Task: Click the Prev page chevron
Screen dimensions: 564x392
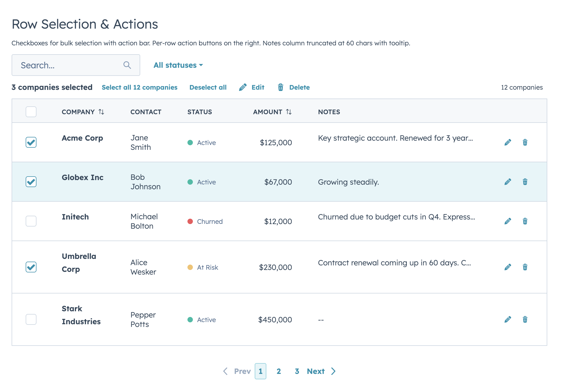Action: (226, 371)
